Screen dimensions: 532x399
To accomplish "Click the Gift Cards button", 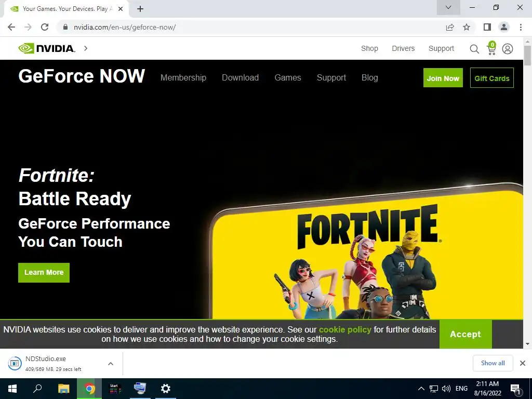I will pyautogui.click(x=492, y=78).
